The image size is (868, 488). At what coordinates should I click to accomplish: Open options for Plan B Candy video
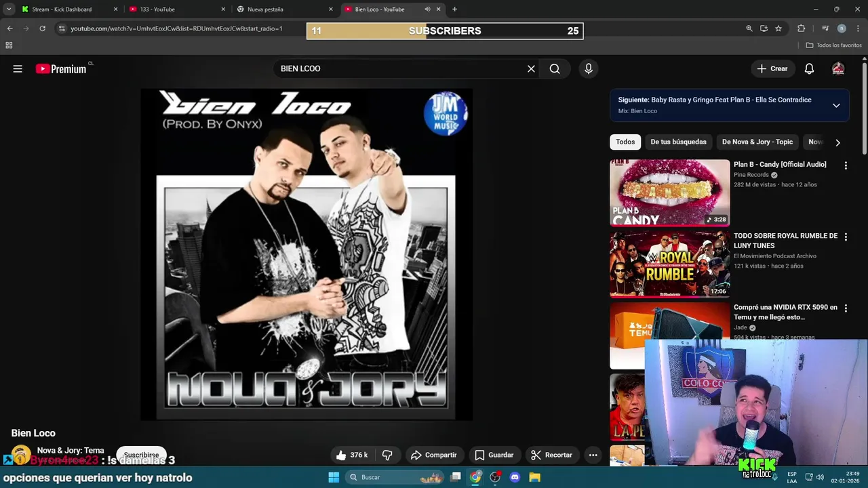pyautogui.click(x=846, y=165)
